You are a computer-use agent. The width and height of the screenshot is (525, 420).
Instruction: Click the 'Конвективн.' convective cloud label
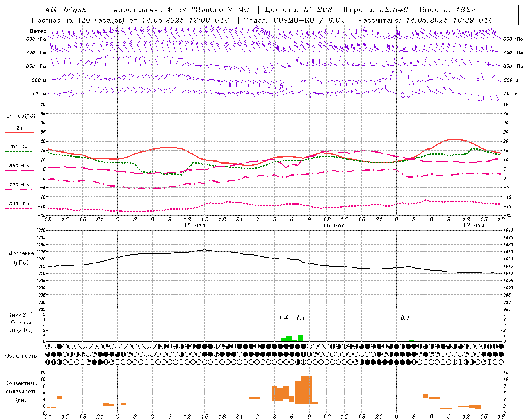click(x=21, y=383)
